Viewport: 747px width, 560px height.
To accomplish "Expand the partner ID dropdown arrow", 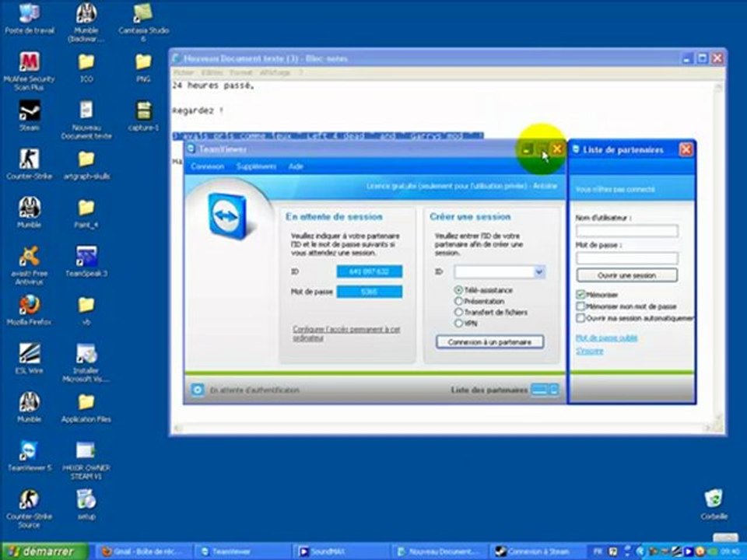I will click(539, 272).
